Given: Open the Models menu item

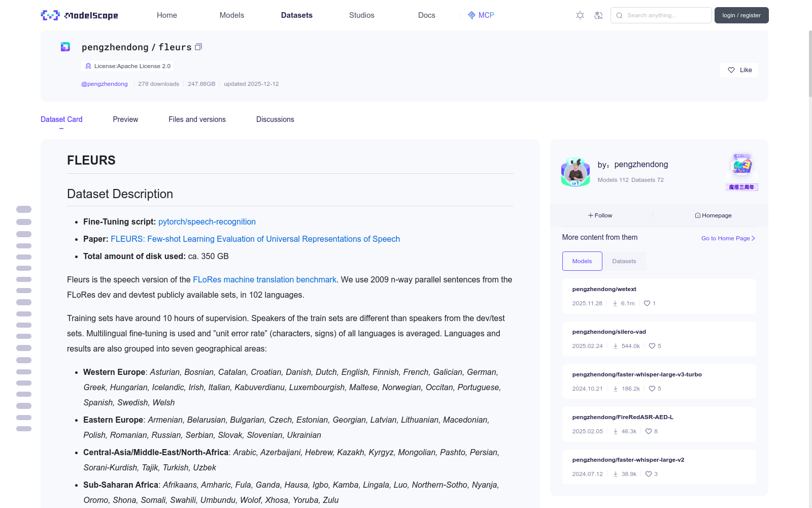Looking at the screenshot, I should [x=232, y=15].
